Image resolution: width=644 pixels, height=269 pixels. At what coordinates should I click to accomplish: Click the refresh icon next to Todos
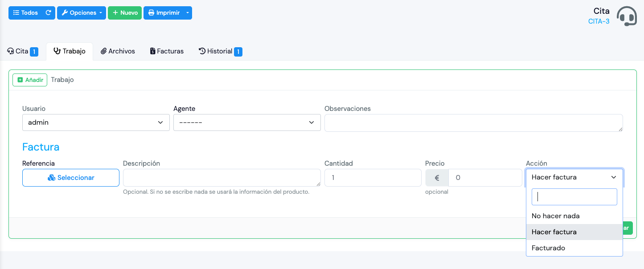point(49,13)
